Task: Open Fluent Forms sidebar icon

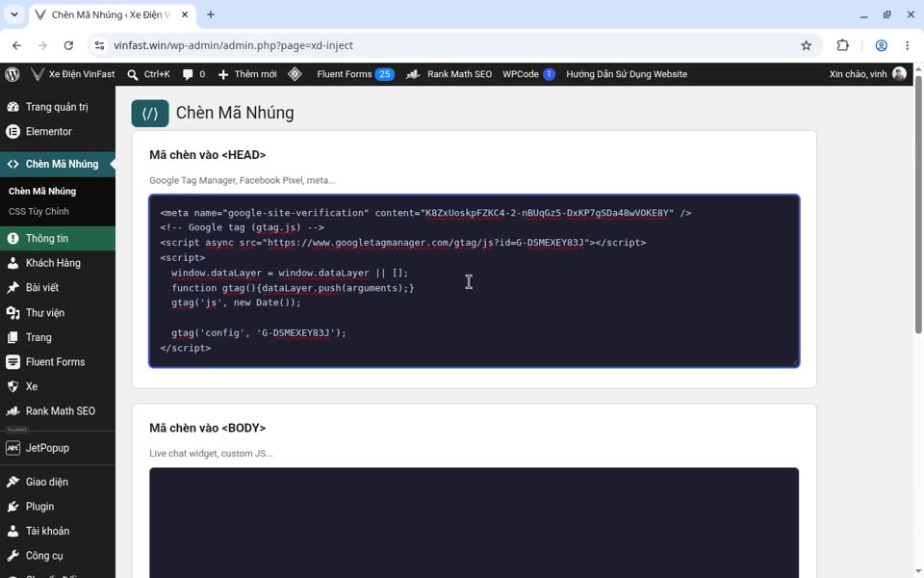Action: 13,362
